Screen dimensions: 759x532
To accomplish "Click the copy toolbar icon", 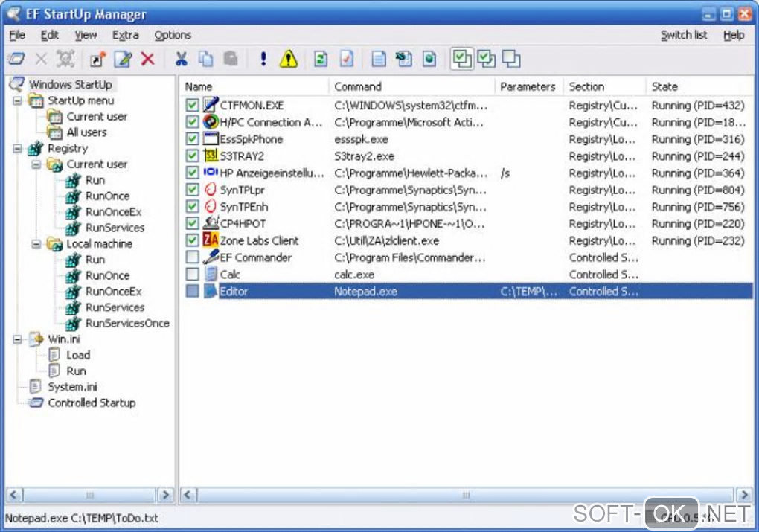I will [x=205, y=59].
